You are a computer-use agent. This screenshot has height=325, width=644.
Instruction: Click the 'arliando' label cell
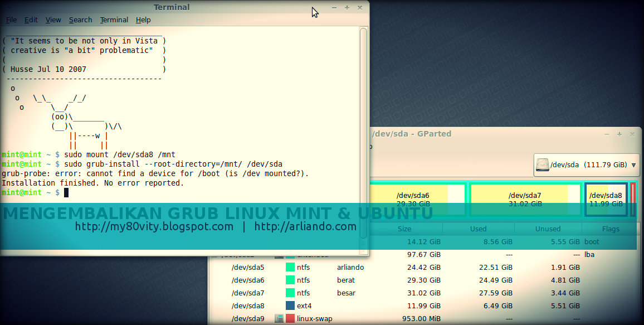click(x=350, y=268)
